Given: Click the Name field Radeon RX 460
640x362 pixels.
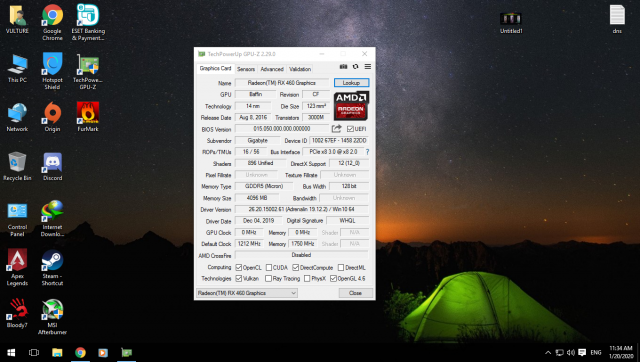Looking at the screenshot, I should click(282, 83).
